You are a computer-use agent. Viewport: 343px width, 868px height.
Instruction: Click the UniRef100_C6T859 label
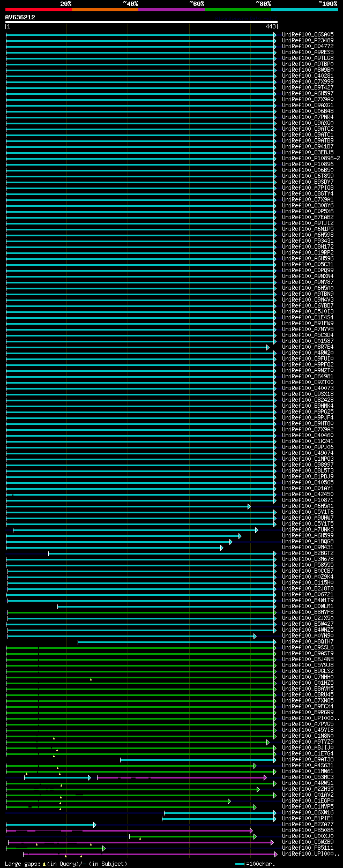tap(308, 176)
